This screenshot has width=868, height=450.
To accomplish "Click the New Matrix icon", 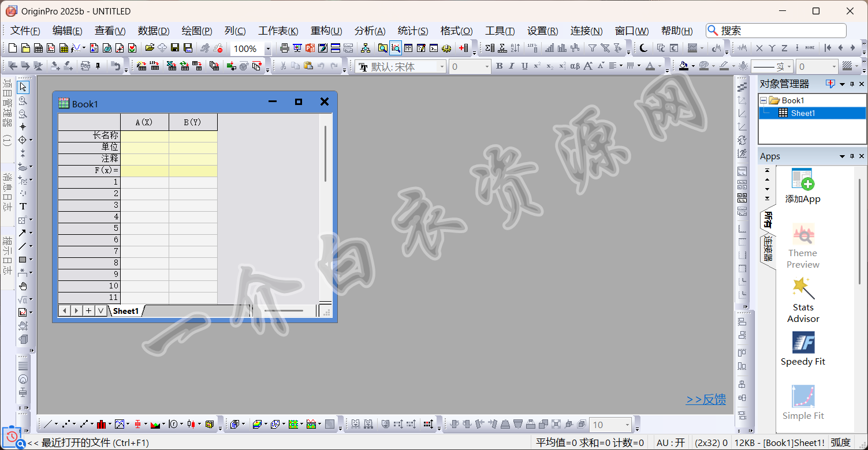I will tap(64, 48).
